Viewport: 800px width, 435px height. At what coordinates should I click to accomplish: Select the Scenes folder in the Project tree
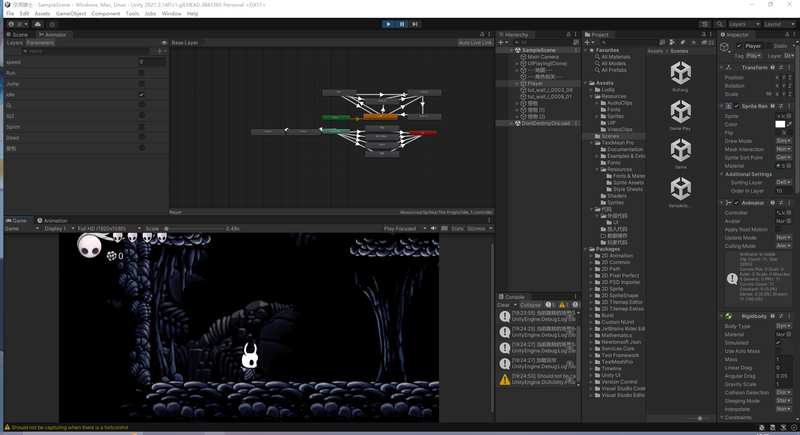610,136
